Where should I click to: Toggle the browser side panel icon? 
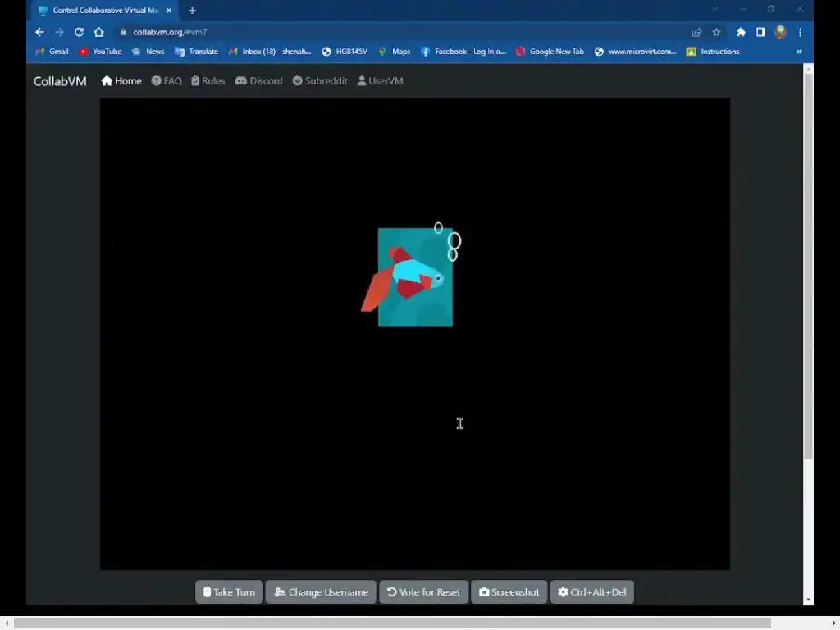tap(760, 32)
